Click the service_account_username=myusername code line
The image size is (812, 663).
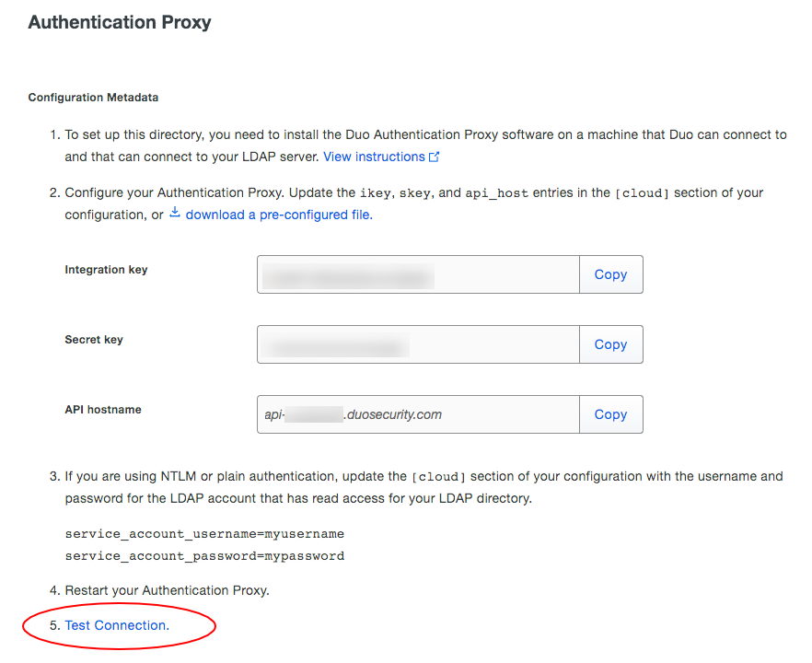pyautogui.click(x=204, y=534)
